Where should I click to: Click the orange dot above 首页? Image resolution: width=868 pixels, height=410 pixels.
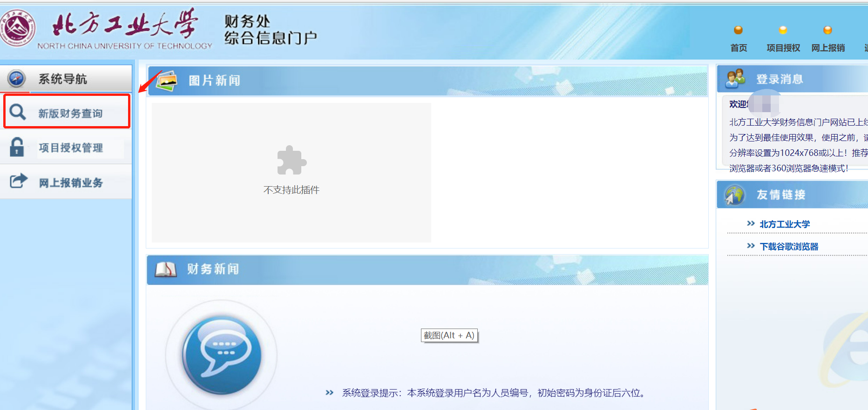tap(738, 30)
